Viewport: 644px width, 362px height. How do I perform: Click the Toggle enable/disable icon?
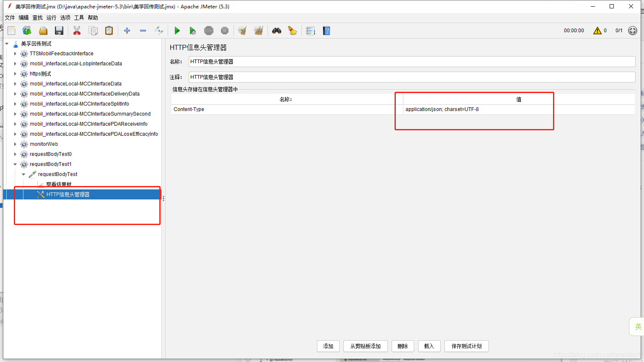(159, 31)
